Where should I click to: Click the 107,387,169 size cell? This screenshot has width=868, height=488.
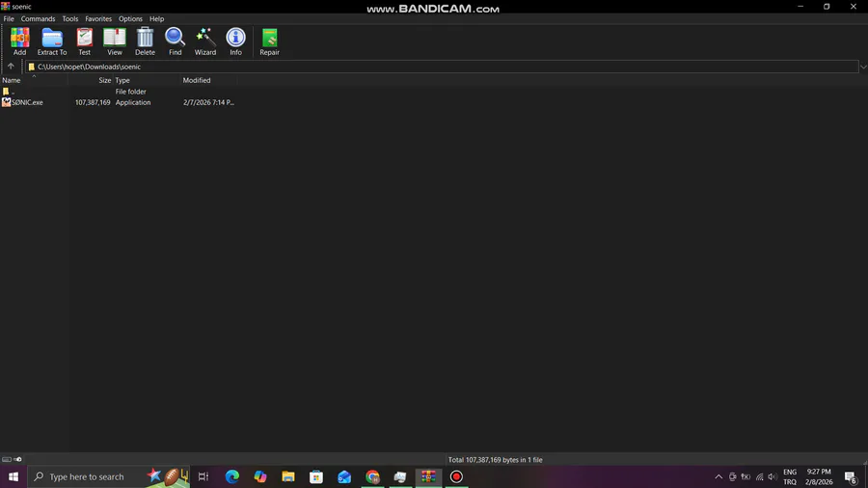click(93, 103)
